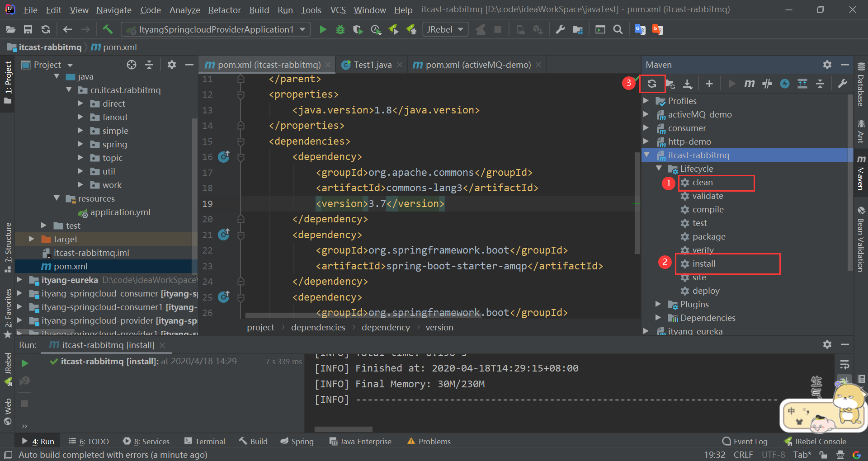Collapse the Lifecycle node in Maven
Screen dimensions: 868x461
click(659, 169)
